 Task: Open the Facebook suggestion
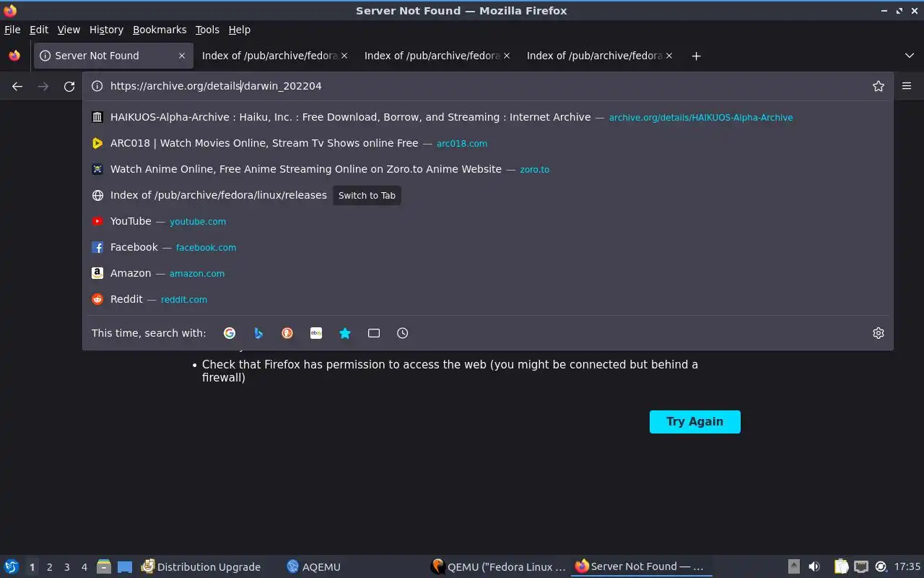(x=488, y=247)
